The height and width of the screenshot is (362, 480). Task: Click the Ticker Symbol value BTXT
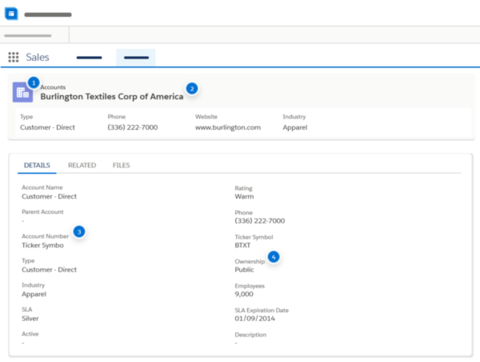pyautogui.click(x=243, y=245)
